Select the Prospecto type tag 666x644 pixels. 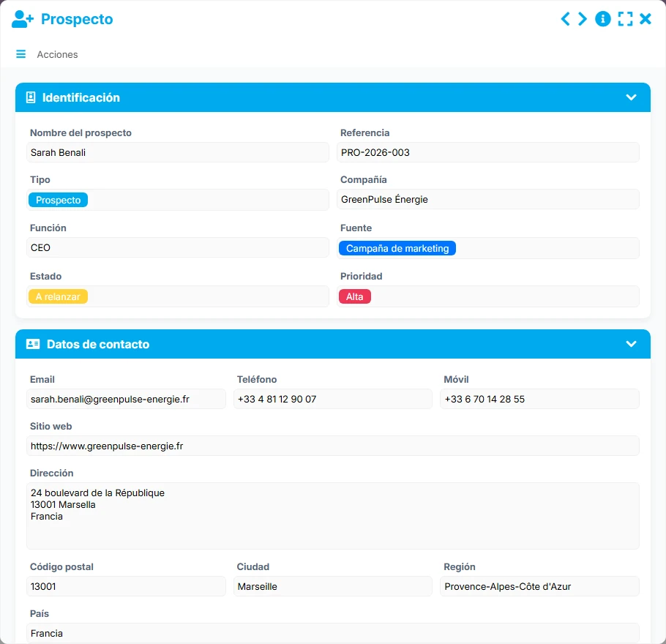[59, 200]
